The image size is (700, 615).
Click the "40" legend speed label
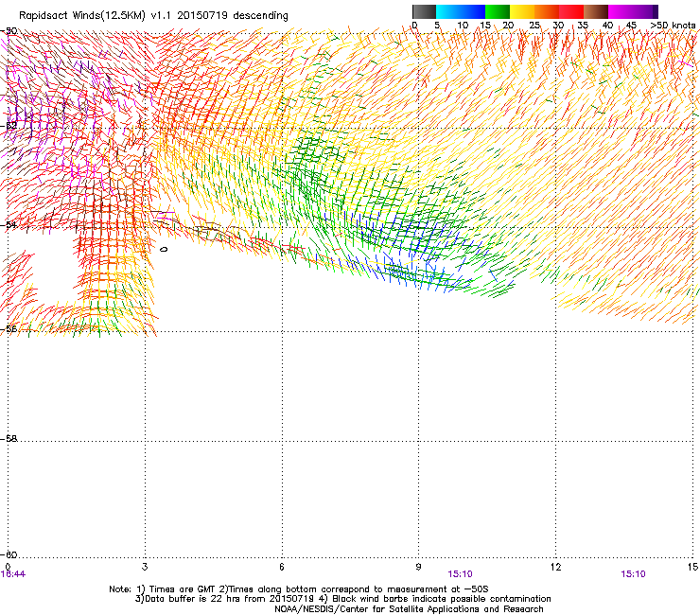607,25
